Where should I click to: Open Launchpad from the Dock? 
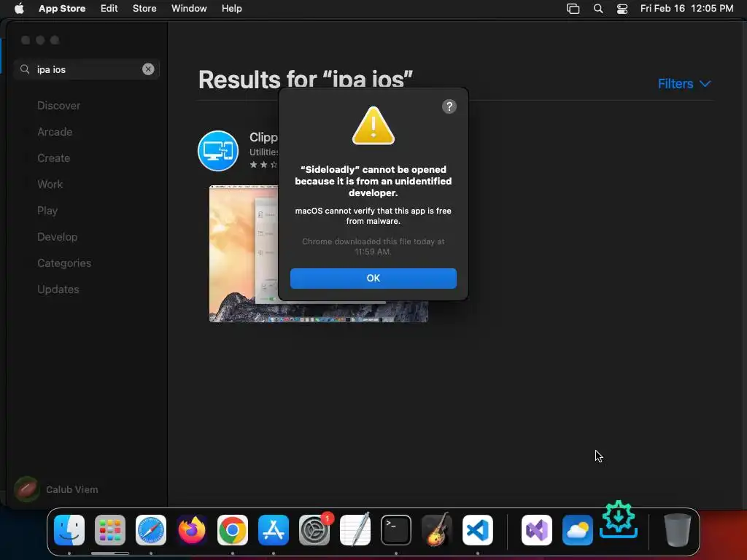(x=110, y=530)
